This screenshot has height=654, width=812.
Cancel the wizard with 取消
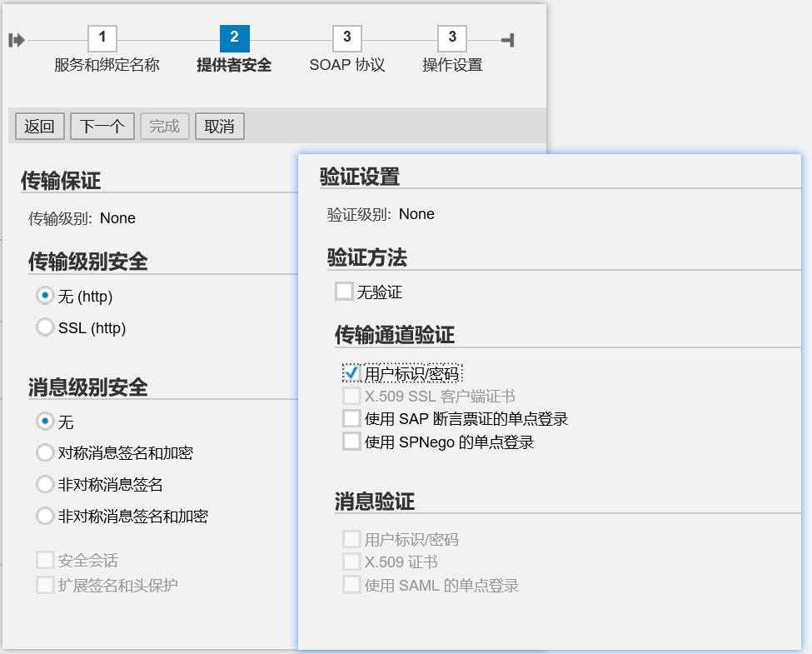coord(220,126)
